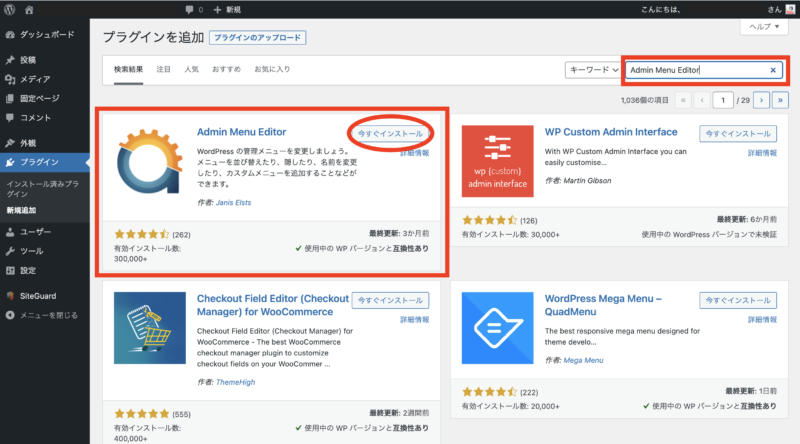The width and height of the screenshot is (800, 444).
Task: Go to next results page arrow
Action: (x=761, y=100)
